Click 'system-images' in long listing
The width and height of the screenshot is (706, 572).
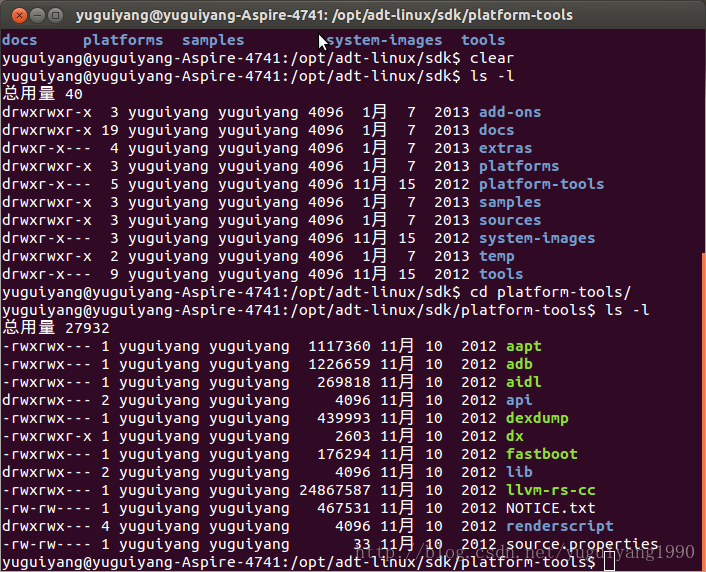click(537, 238)
